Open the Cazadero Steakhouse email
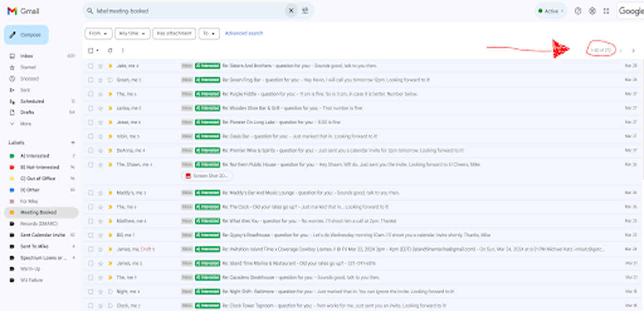Viewport: 644px width, 311px height. coord(364,277)
